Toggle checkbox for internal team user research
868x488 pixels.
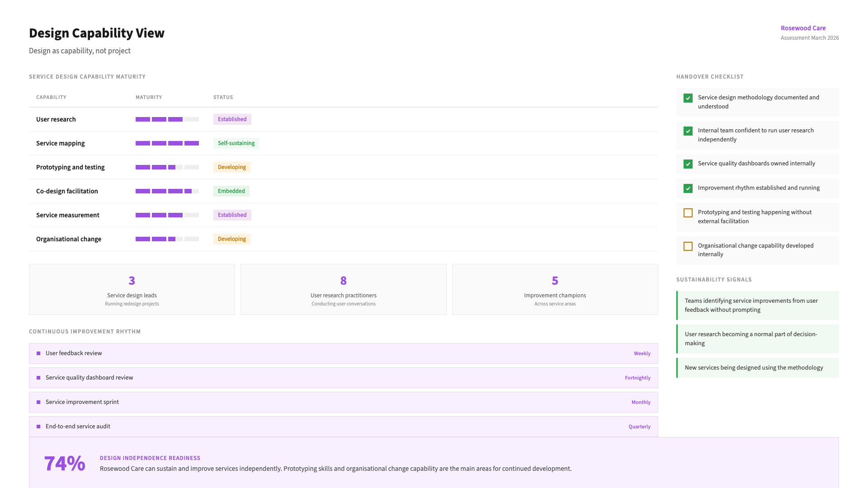coord(688,131)
